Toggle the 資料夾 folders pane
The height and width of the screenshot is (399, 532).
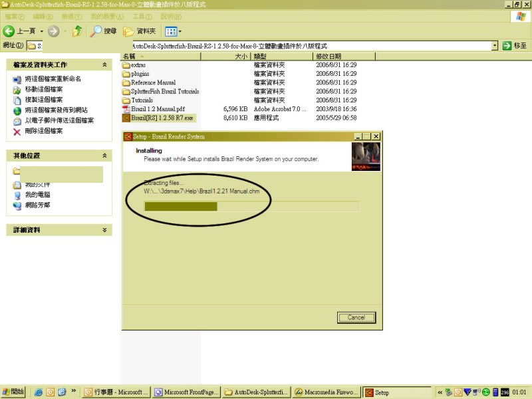(x=140, y=31)
